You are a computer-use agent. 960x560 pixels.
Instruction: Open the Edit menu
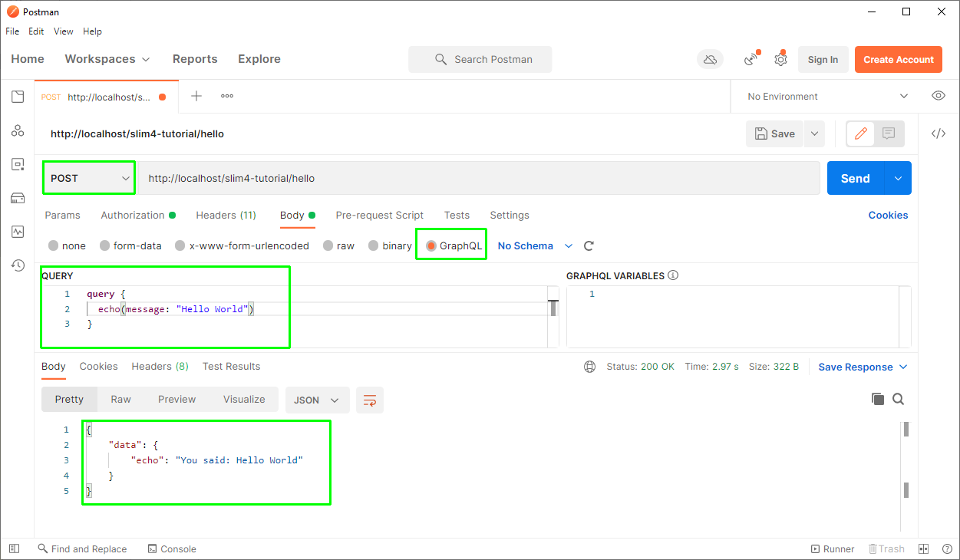[36, 31]
